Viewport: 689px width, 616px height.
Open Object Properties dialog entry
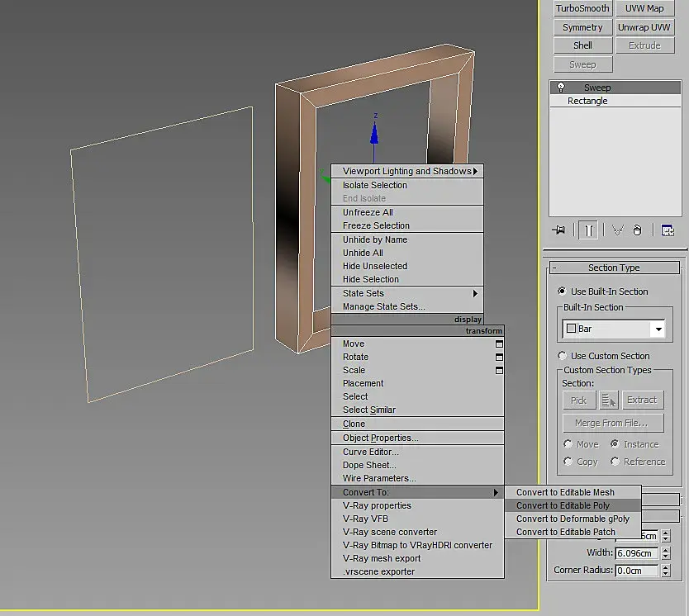[x=417, y=438]
